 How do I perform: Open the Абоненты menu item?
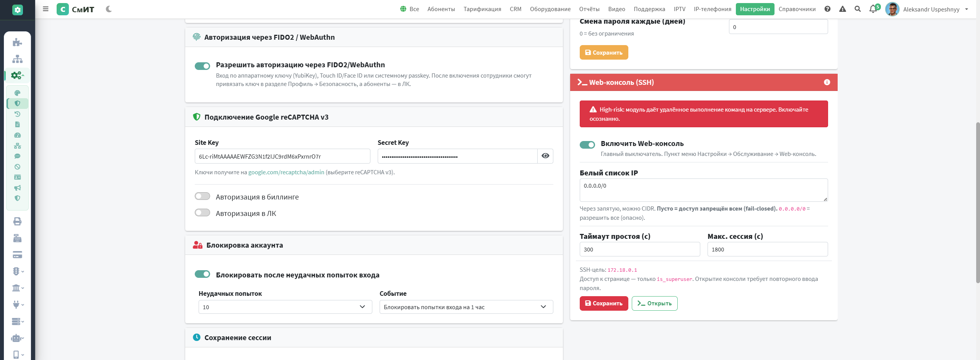[441, 9]
